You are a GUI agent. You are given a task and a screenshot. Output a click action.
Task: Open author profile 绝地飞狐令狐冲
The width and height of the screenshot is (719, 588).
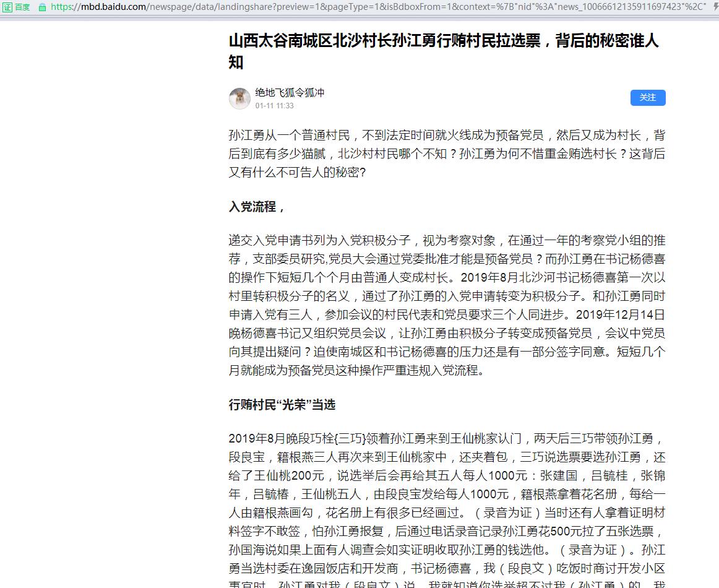[x=290, y=92]
